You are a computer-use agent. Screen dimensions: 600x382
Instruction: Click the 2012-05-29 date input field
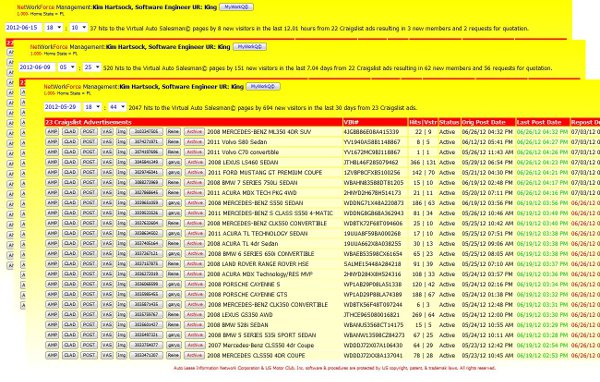pos(61,107)
